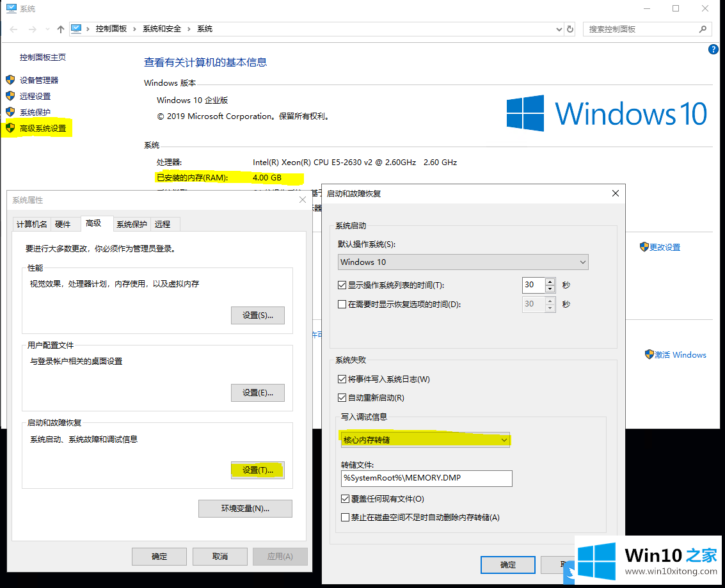
Task: Open 远程设置 in the sidebar
Action: click(x=35, y=96)
